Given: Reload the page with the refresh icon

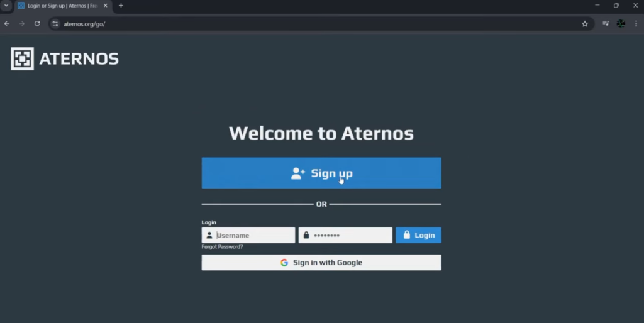Looking at the screenshot, I should (x=37, y=24).
